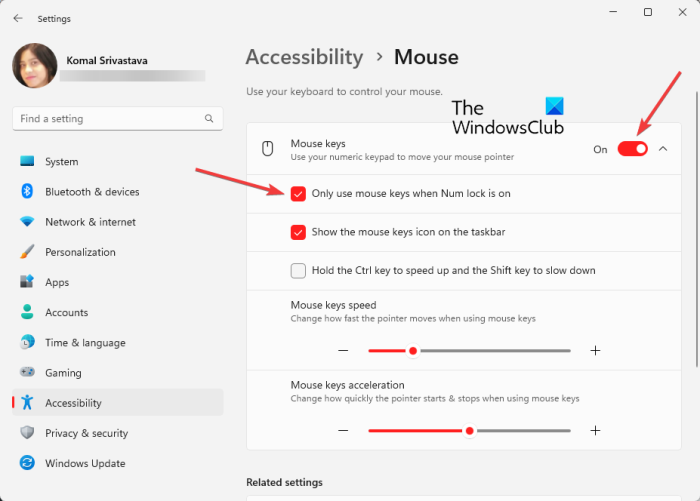Turn off the Mouse keys toggle
700x501 pixels.
(x=632, y=149)
